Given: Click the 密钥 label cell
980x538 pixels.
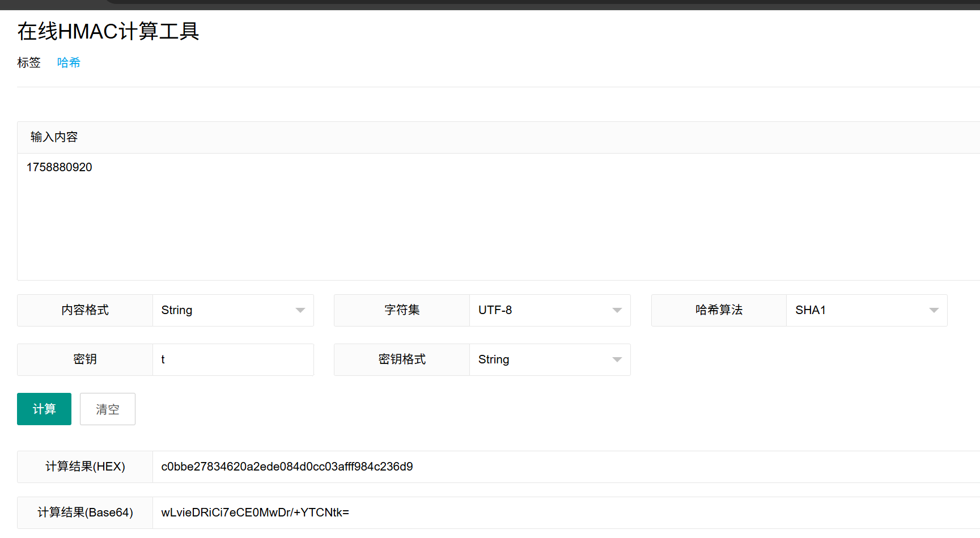Looking at the screenshot, I should 85,359.
